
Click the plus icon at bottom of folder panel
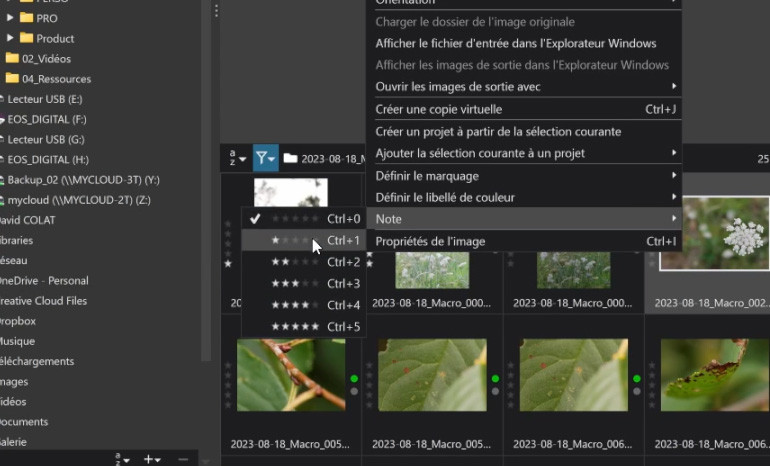[152, 459]
